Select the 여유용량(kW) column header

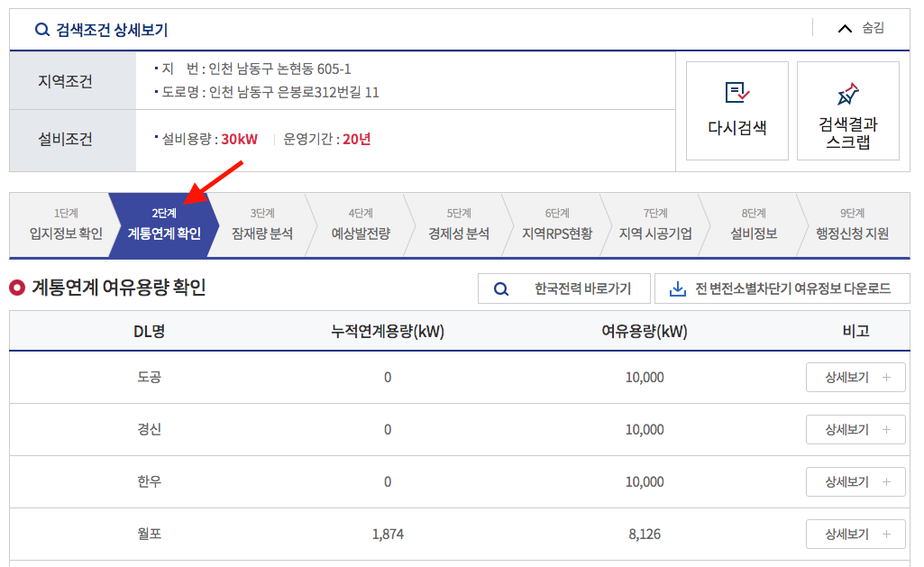tap(645, 331)
